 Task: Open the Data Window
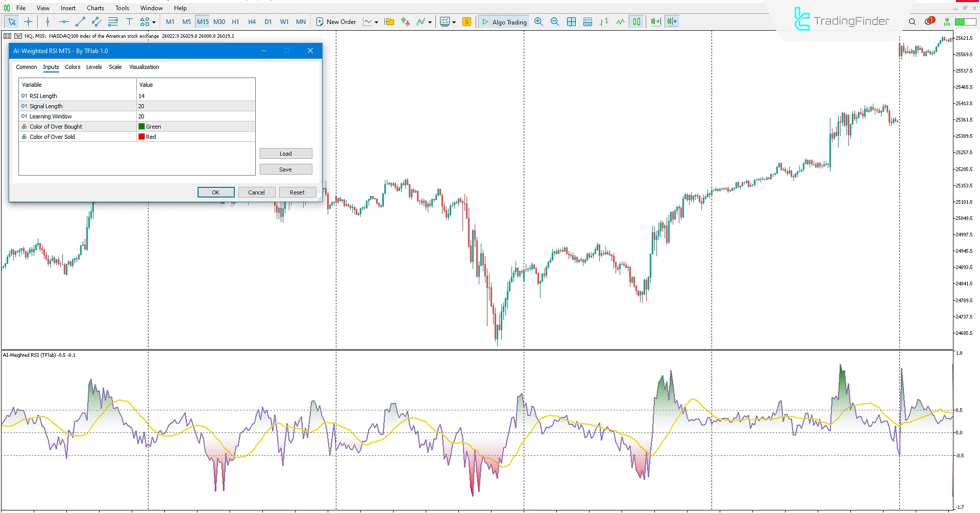tap(587, 21)
